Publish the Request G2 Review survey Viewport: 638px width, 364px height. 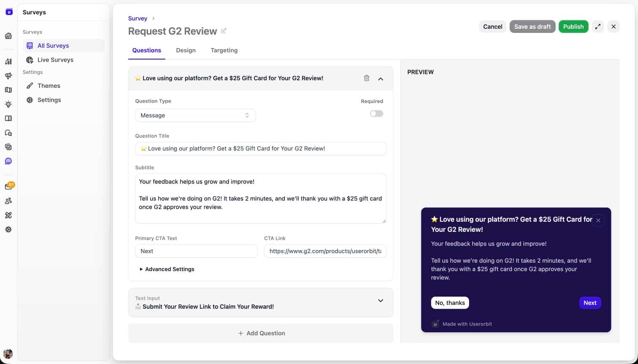(x=573, y=26)
